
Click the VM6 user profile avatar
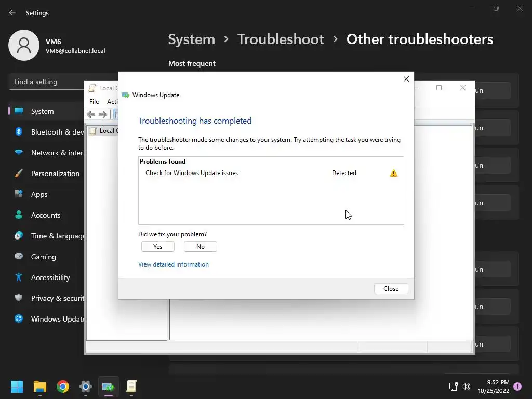click(x=24, y=45)
